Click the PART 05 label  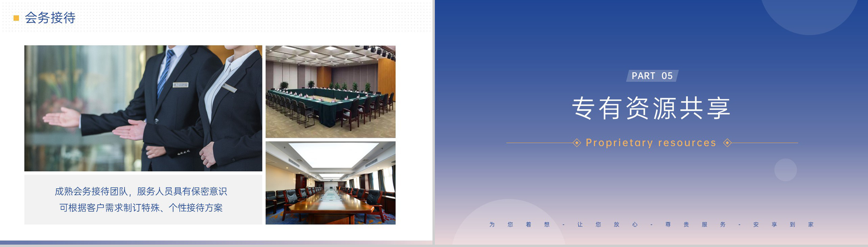pyautogui.click(x=652, y=76)
